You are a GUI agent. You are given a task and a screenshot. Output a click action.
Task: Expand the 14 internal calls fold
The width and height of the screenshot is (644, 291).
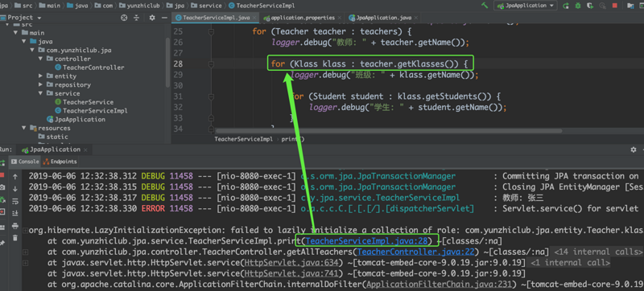pyautogui.click(x=598, y=252)
